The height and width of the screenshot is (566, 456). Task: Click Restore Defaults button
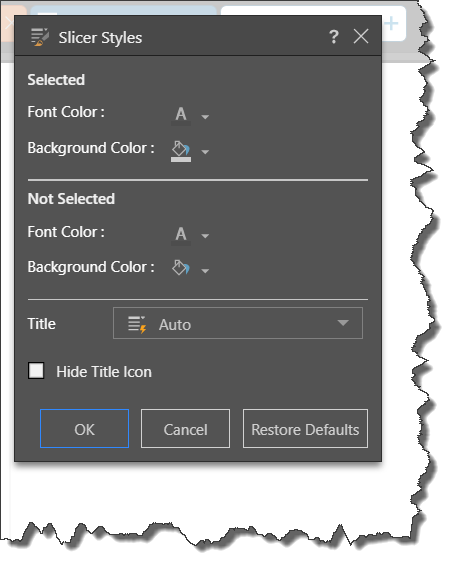(x=305, y=428)
